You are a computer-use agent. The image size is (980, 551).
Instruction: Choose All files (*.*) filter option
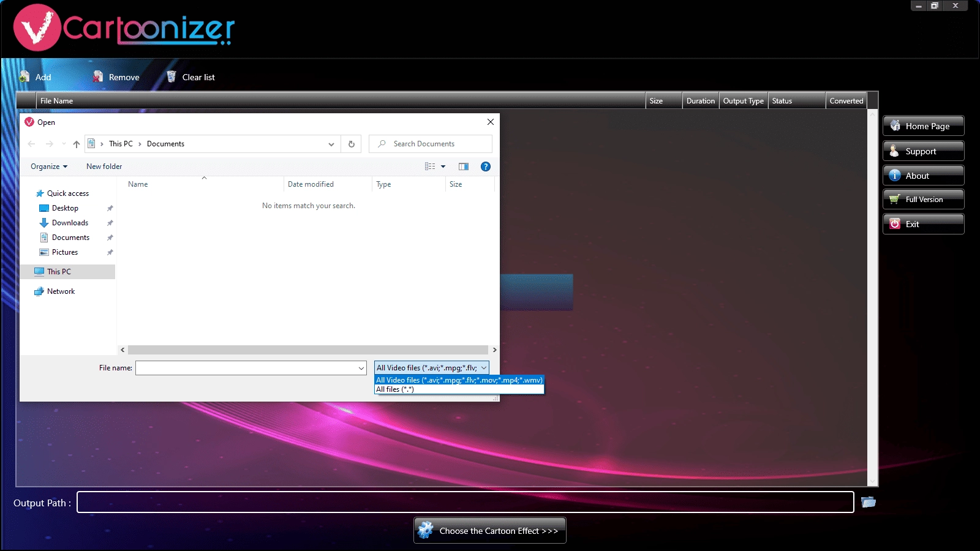(x=459, y=389)
